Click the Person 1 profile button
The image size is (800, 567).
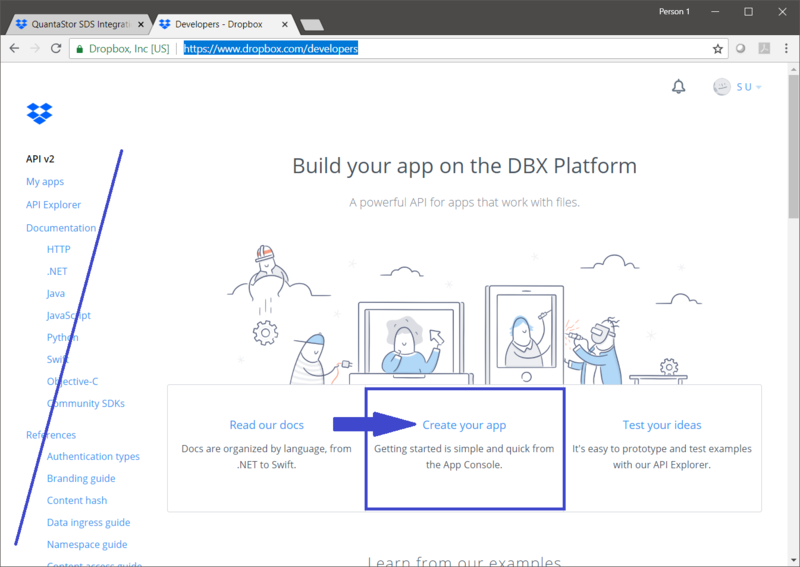click(673, 11)
